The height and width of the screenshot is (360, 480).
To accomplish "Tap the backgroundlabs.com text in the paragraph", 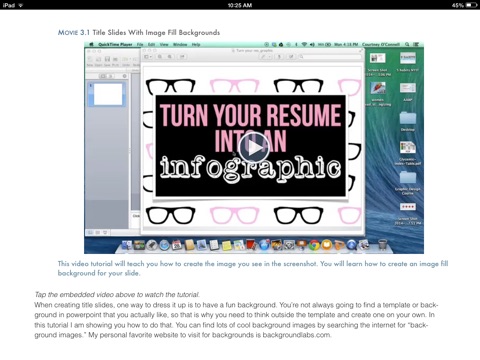I will tap(297, 335).
